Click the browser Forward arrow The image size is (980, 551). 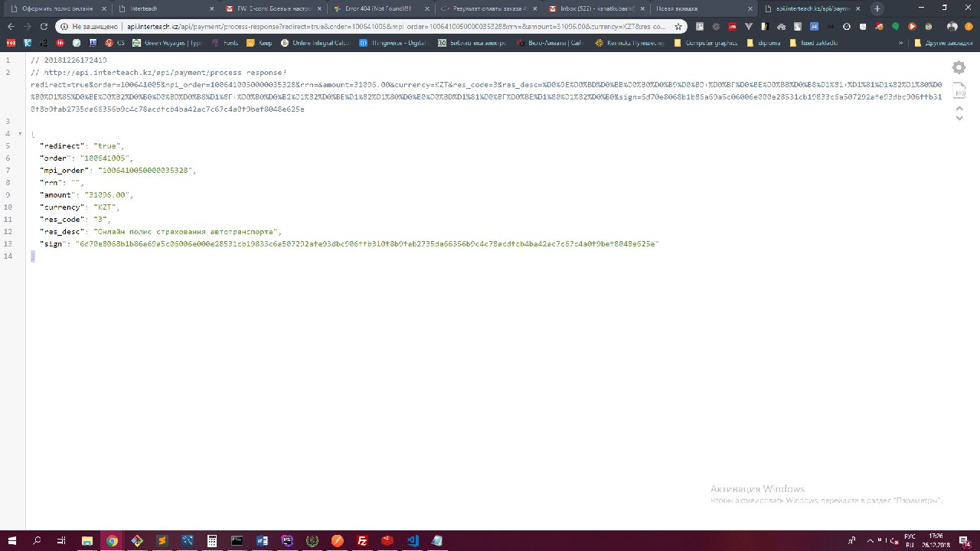tap(29, 26)
